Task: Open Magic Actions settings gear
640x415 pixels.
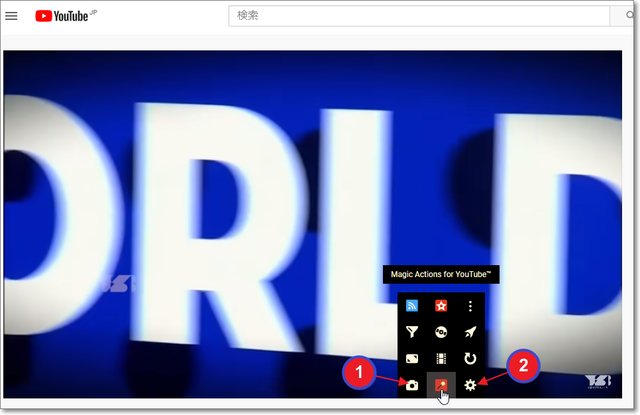Action: coord(470,385)
